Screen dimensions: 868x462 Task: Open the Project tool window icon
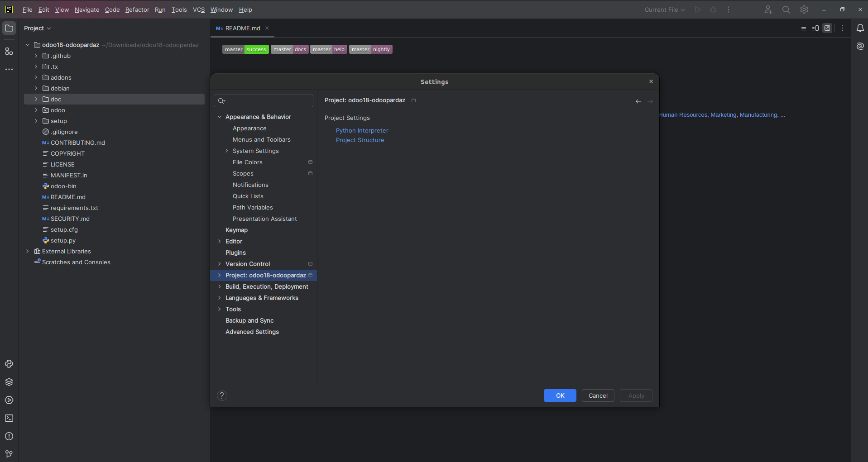pyautogui.click(x=9, y=28)
